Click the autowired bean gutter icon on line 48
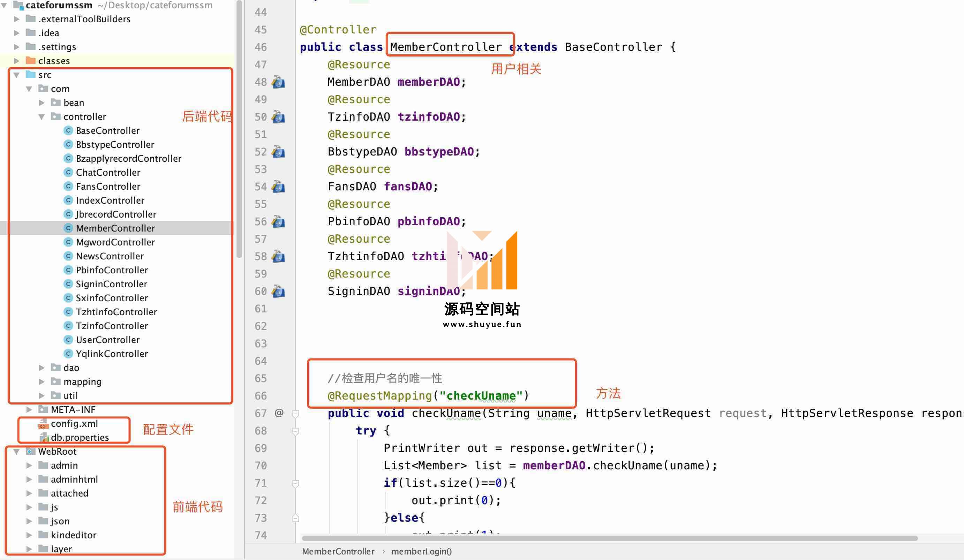 (278, 82)
